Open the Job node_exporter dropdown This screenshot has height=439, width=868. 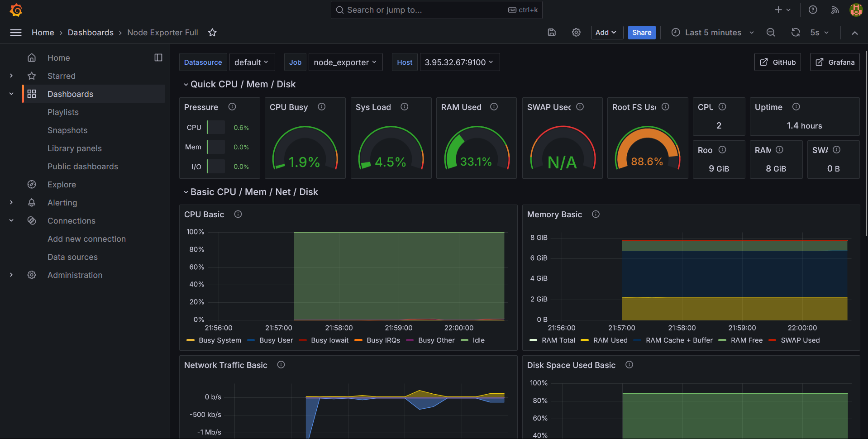coord(345,62)
